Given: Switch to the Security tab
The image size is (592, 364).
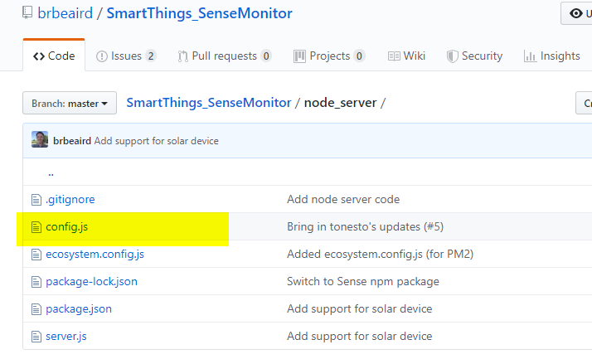Looking at the screenshot, I should click(474, 56).
